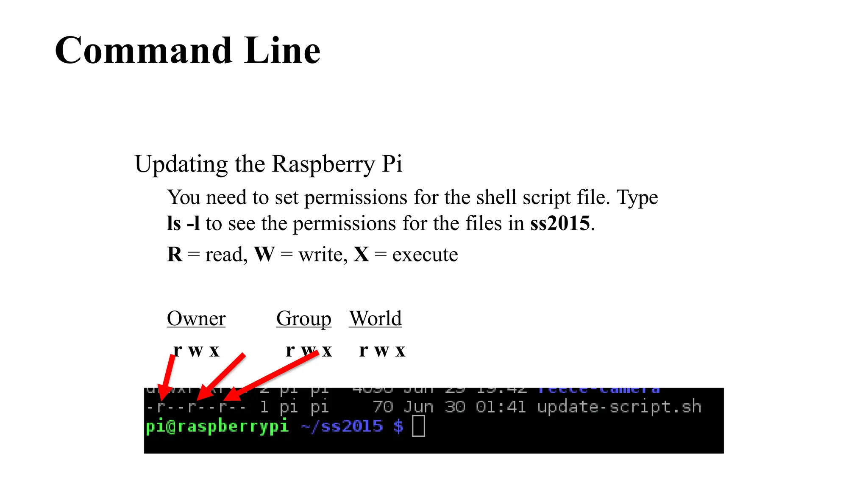Click the underlined 'Owner' label
The height and width of the screenshot is (488, 868).
point(196,319)
